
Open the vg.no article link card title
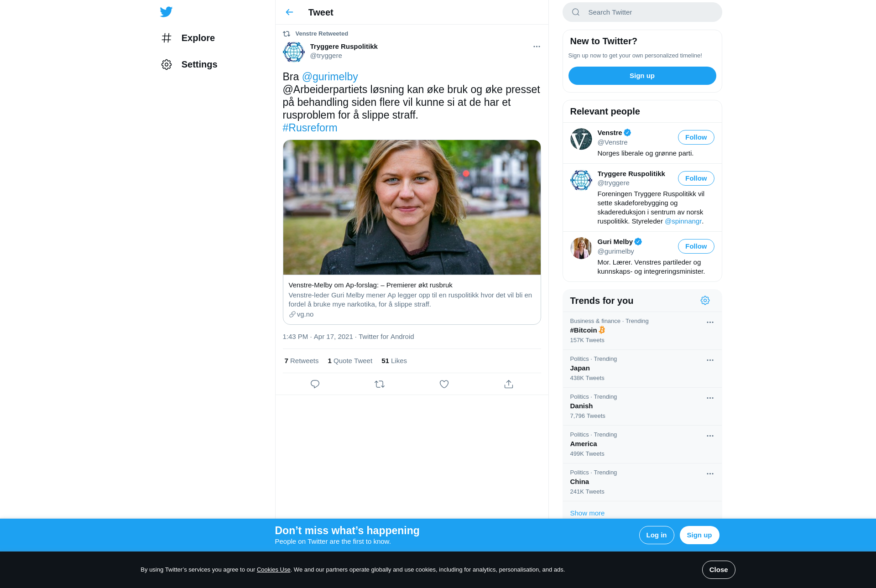point(370,285)
